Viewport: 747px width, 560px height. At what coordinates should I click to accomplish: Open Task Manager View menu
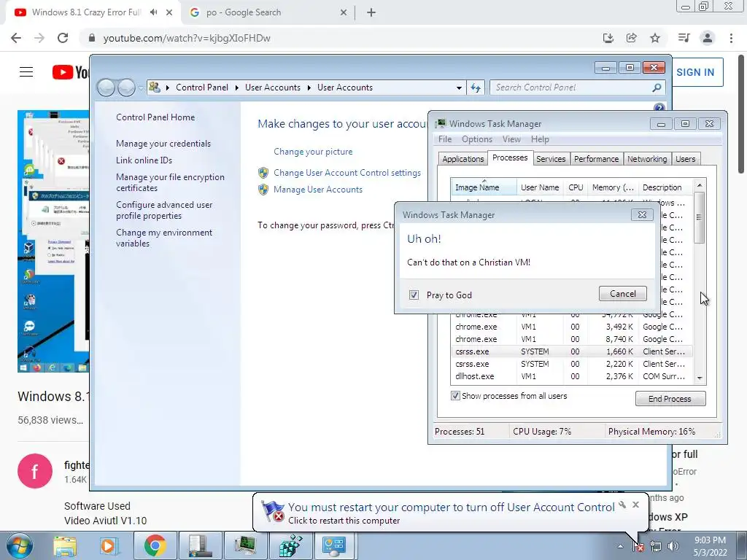tap(511, 139)
